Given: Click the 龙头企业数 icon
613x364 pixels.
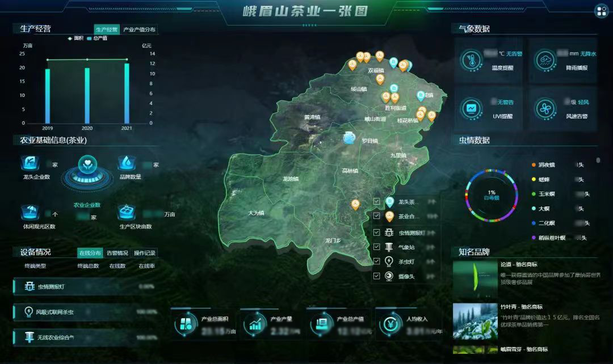Looking at the screenshot, I should tap(29, 163).
